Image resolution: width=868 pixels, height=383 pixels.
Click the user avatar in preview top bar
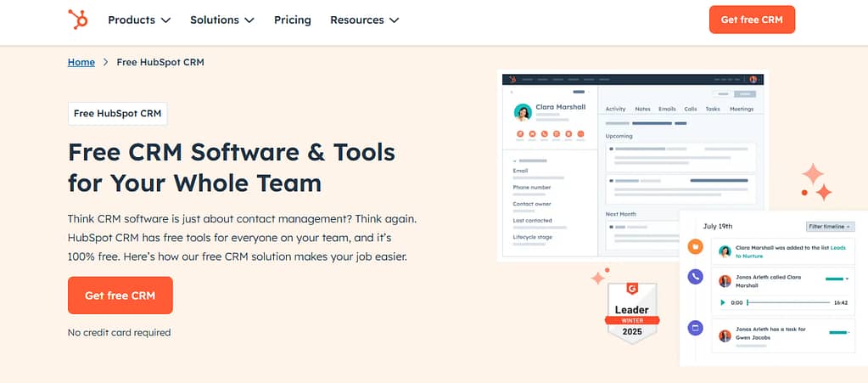(753, 79)
